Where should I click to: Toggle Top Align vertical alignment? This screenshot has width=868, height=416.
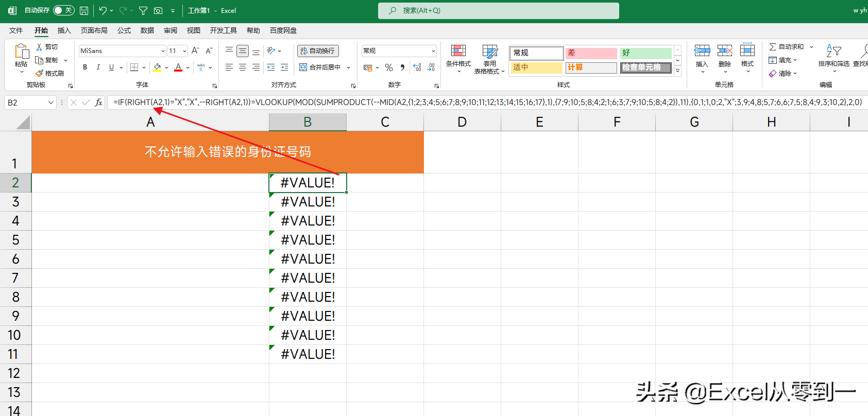(x=229, y=50)
